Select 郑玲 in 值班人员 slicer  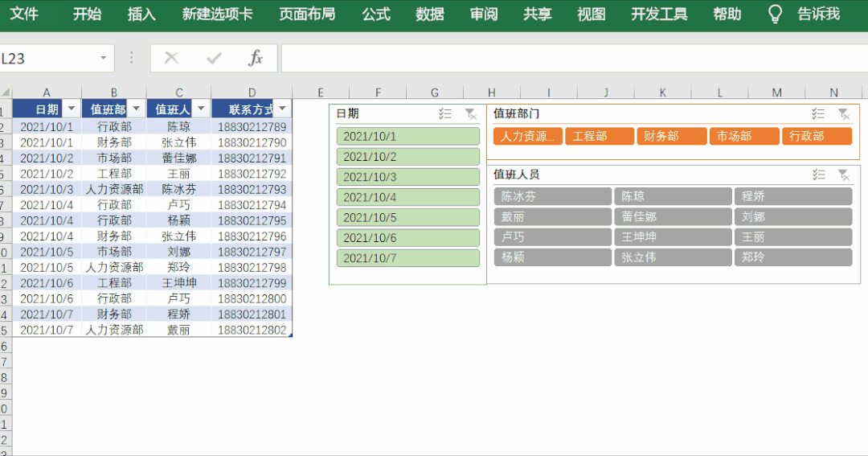point(793,257)
